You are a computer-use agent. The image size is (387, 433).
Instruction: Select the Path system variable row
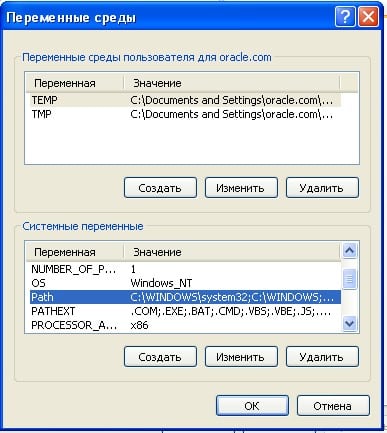(185, 297)
